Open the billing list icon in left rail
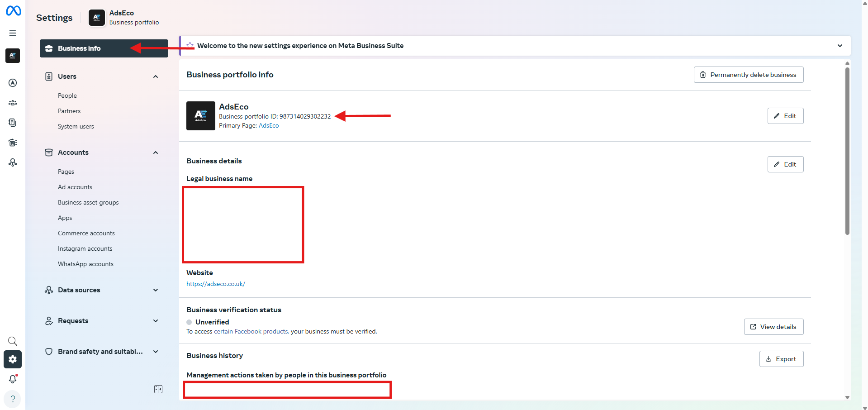 (x=13, y=143)
